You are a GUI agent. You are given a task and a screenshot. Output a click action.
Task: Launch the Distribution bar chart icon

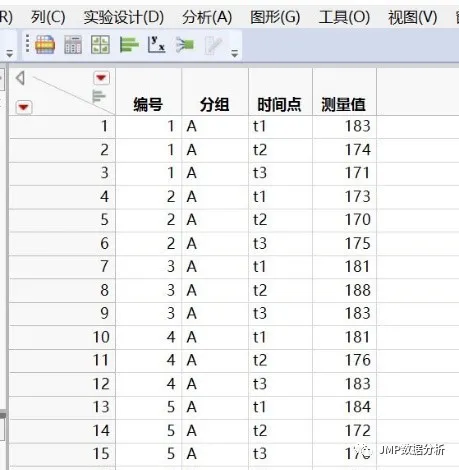click(129, 45)
